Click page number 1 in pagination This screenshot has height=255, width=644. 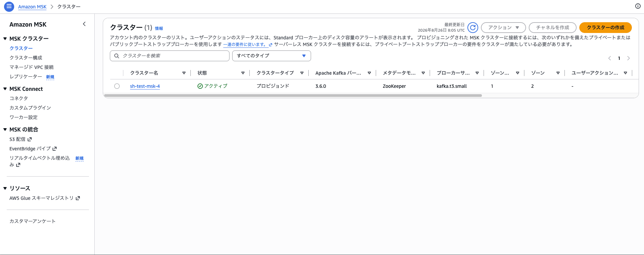619,58
